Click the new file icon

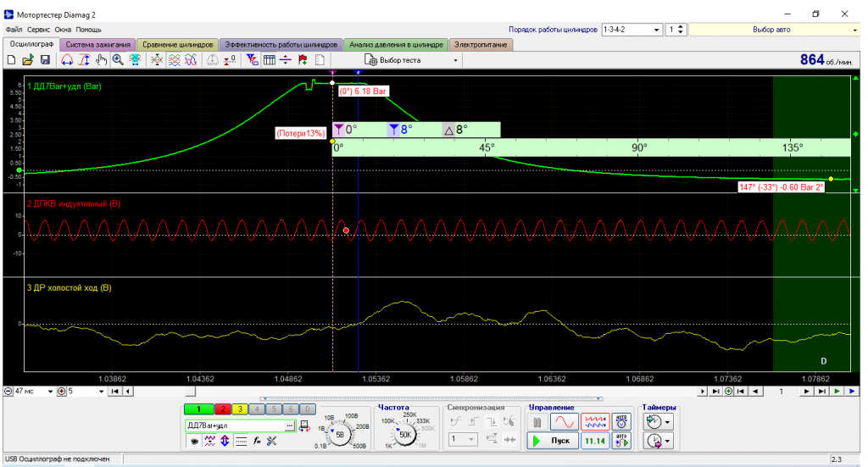point(11,60)
